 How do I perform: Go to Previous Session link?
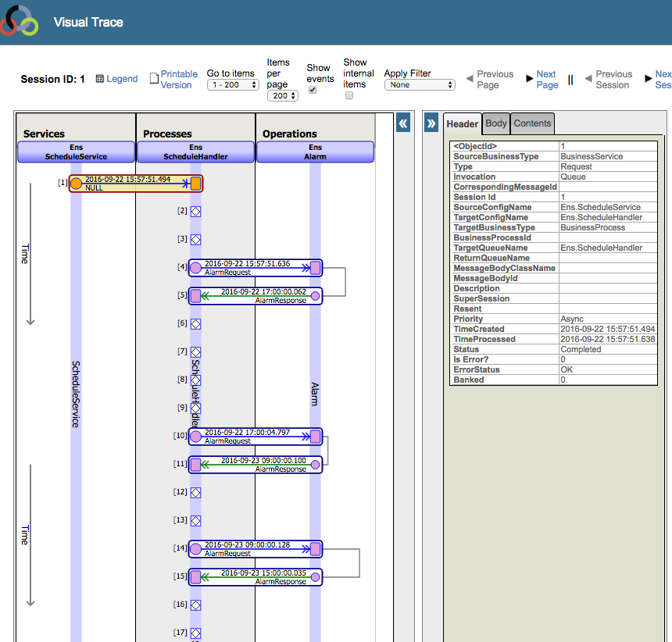pos(612,80)
